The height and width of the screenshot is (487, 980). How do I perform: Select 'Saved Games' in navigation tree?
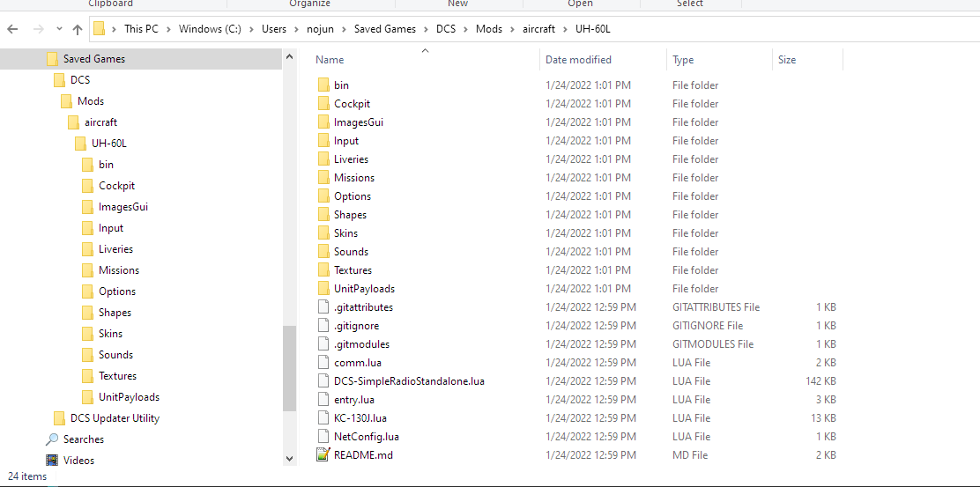(94, 59)
